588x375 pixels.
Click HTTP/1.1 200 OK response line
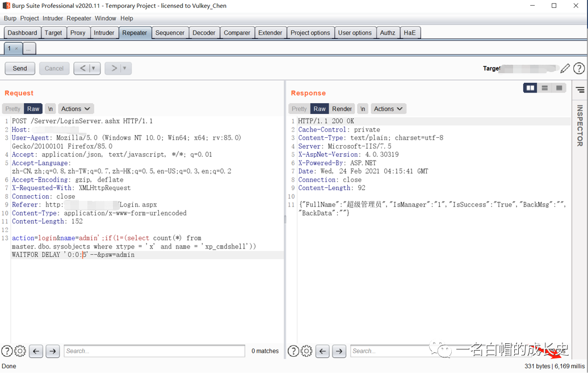[x=326, y=121]
